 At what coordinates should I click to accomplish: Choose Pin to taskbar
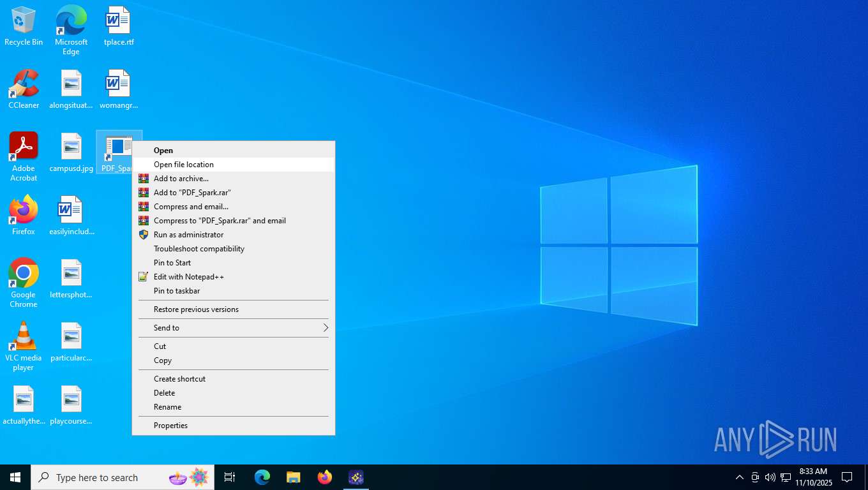pos(234,291)
